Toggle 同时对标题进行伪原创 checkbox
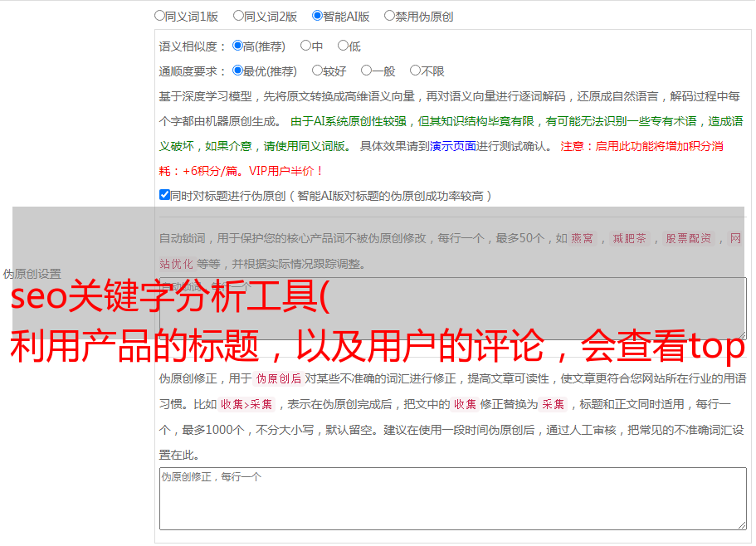The image size is (756, 546). pyautogui.click(x=164, y=195)
